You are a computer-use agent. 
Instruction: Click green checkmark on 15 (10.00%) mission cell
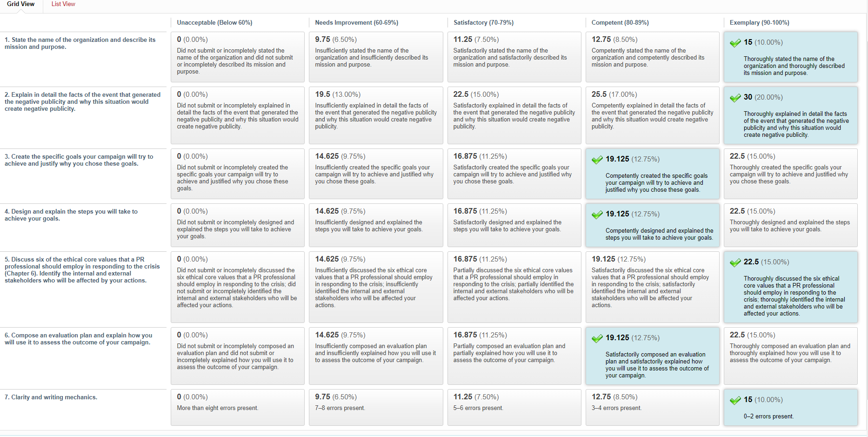tap(735, 43)
